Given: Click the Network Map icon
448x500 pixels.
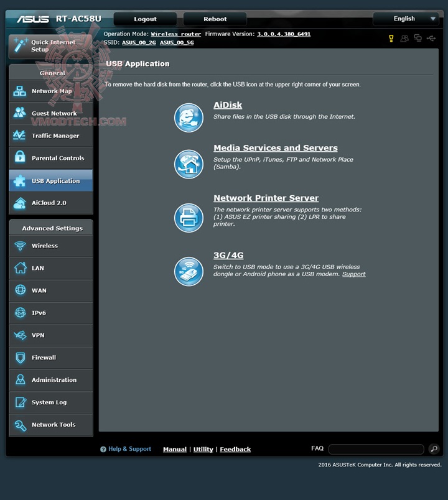Looking at the screenshot, I should tap(20, 91).
